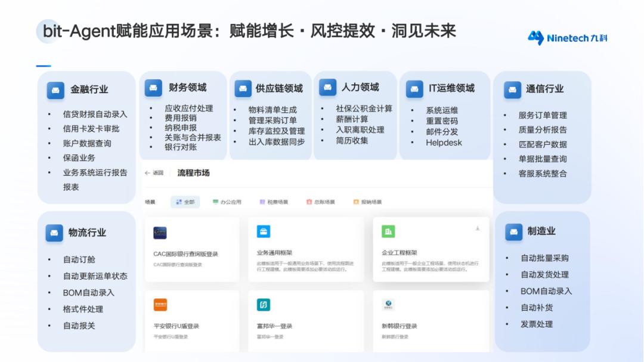Click the IT运维领域 card icon
The width and height of the screenshot is (644, 362).
tap(414, 89)
